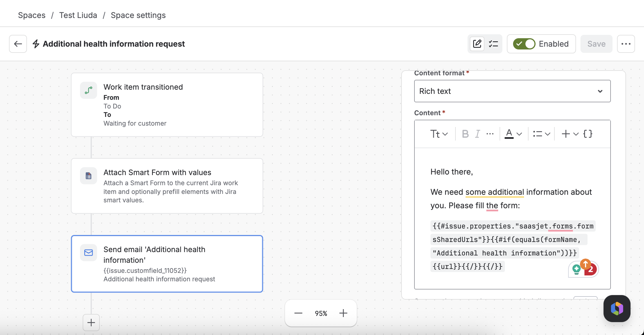Image resolution: width=644 pixels, height=335 pixels.
Task: Open more formatting options ellipsis
Action: pyautogui.click(x=490, y=134)
